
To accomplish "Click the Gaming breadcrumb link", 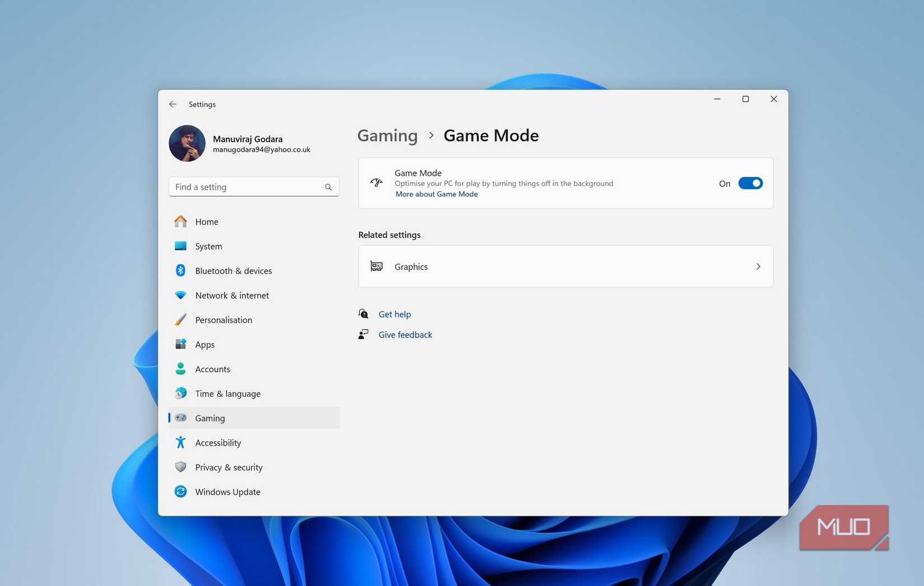I will (x=388, y=136).
